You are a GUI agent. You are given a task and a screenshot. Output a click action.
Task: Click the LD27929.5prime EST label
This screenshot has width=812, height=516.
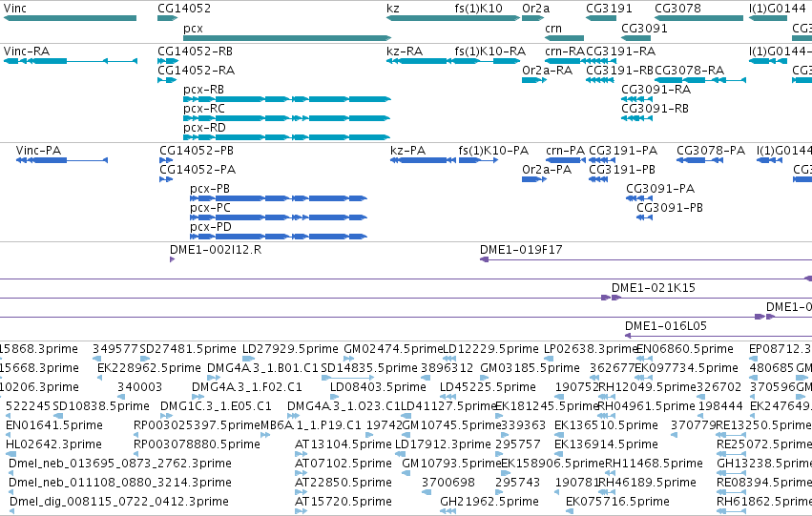tap(290, 348)
